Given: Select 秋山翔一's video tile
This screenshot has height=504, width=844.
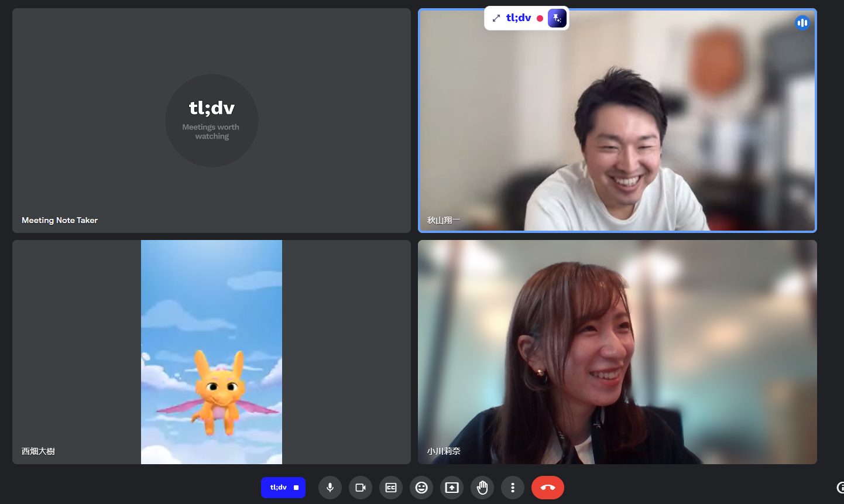Looking at the screenshot, I should click(617, 121).
